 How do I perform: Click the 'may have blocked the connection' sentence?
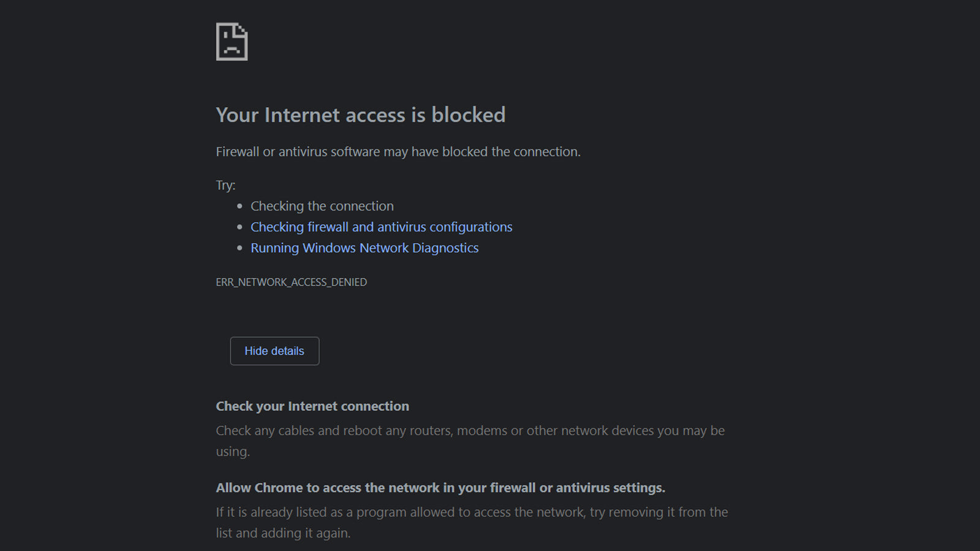(x=398, y=152)
